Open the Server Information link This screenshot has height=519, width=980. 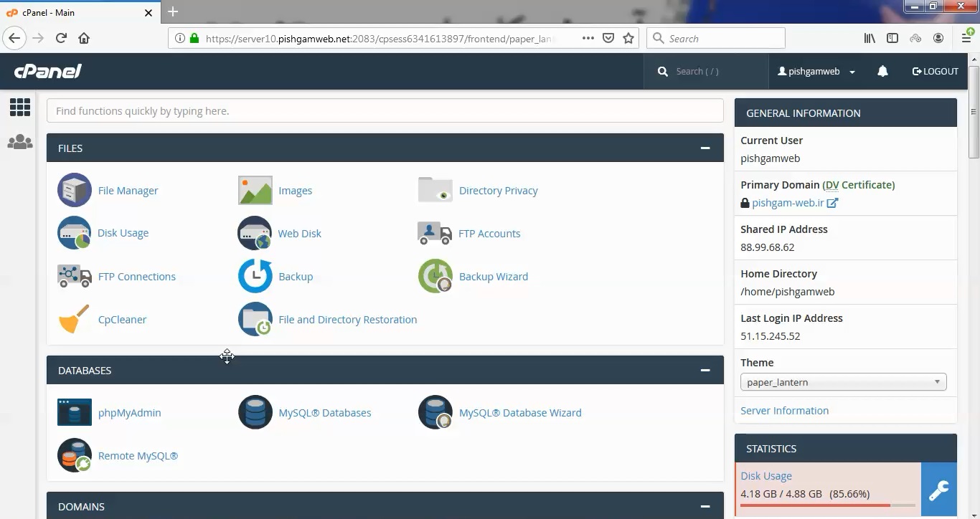(x=784, y=410)
